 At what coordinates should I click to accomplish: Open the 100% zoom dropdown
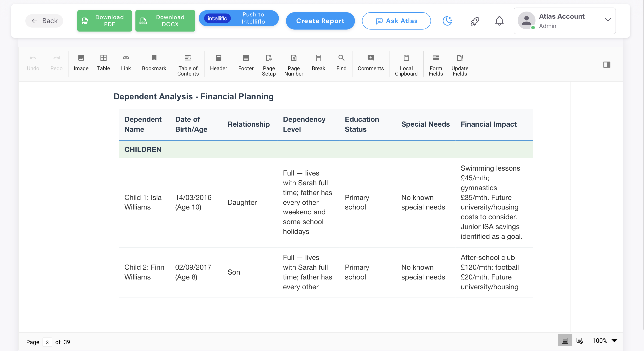click(x=604, y=341)
